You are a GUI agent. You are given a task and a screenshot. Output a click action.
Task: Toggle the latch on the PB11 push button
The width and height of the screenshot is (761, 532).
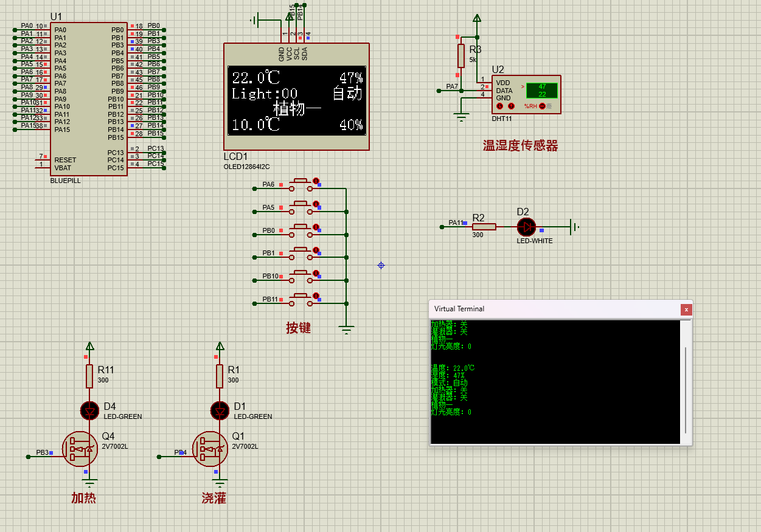(x=316, y=296)
